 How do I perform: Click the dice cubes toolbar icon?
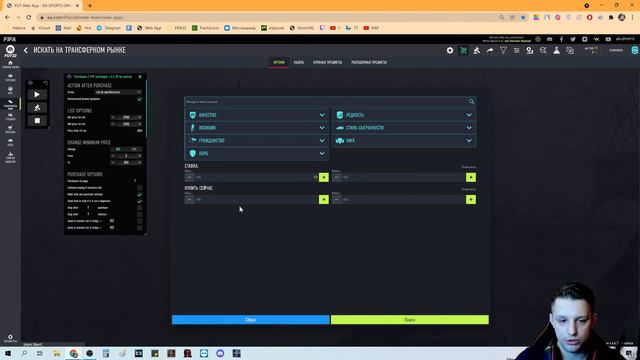[570, 50]
